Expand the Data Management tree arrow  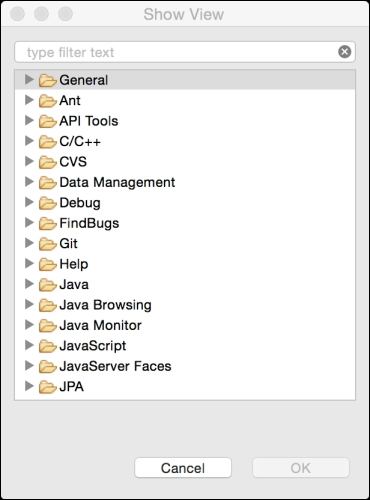click(29, 182)
